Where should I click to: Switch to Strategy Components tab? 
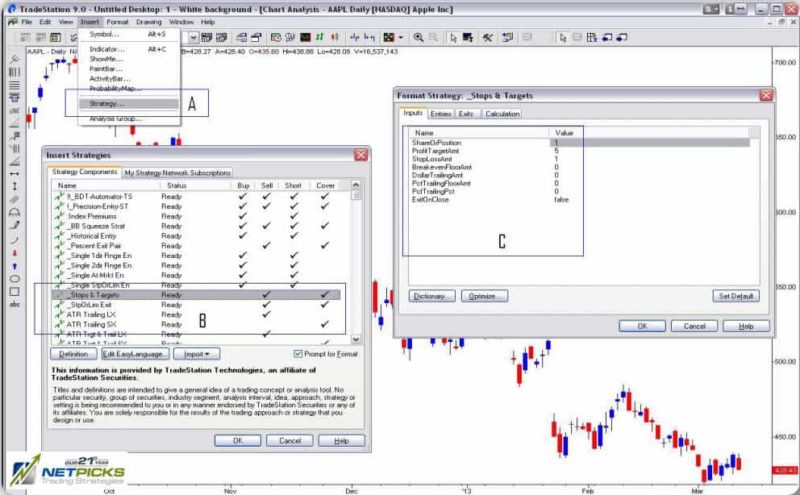[x=84, y=172]
